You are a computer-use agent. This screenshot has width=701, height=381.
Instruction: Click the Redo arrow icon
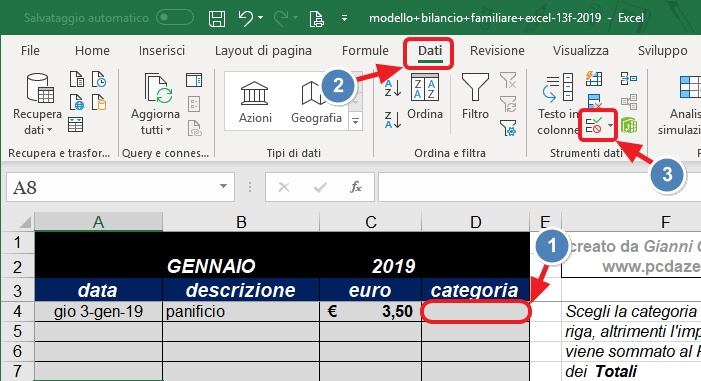281,18
